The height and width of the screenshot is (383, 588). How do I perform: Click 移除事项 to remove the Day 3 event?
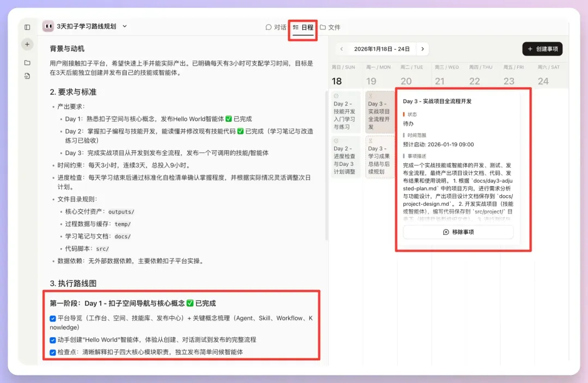459,232
